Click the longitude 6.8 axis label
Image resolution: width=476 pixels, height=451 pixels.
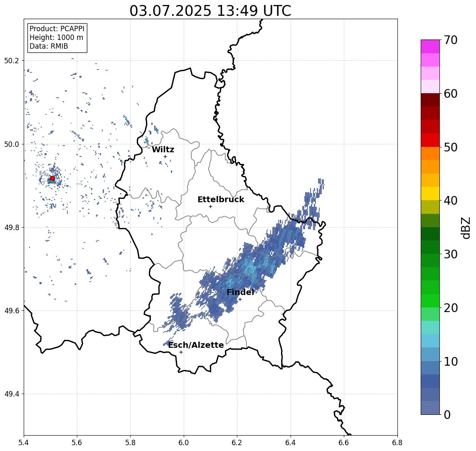397,443
